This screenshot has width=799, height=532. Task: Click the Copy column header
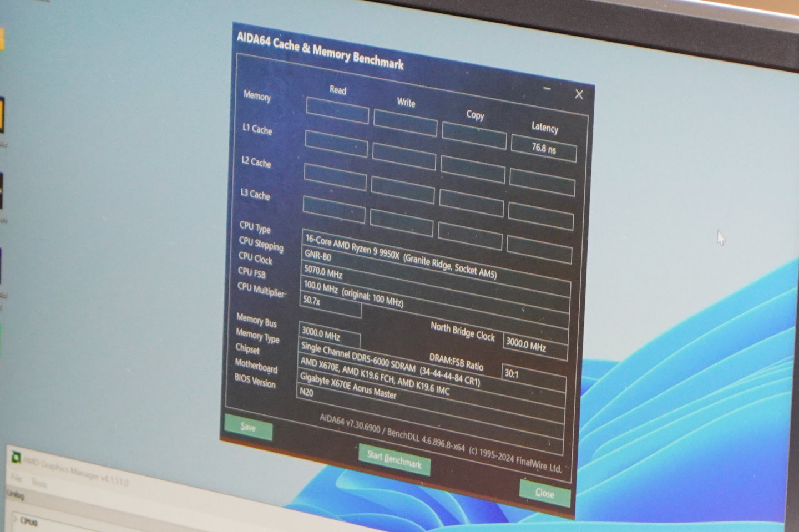[x=475, y=115]
